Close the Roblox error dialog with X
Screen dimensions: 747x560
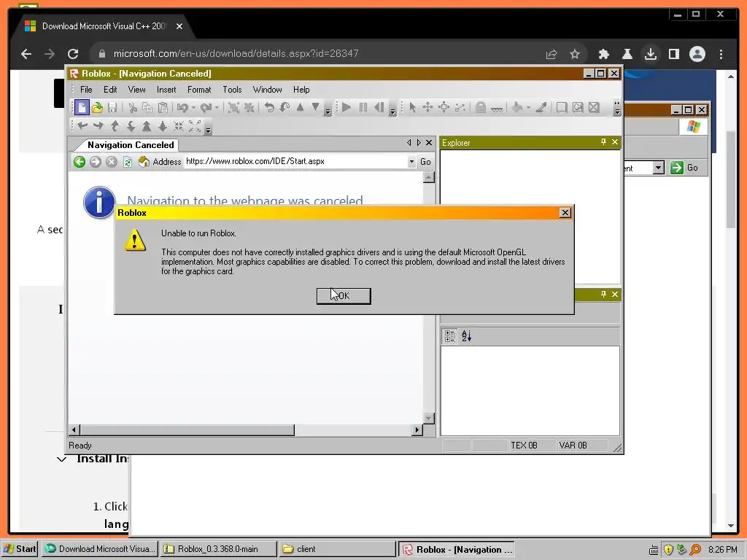point(565,212)
